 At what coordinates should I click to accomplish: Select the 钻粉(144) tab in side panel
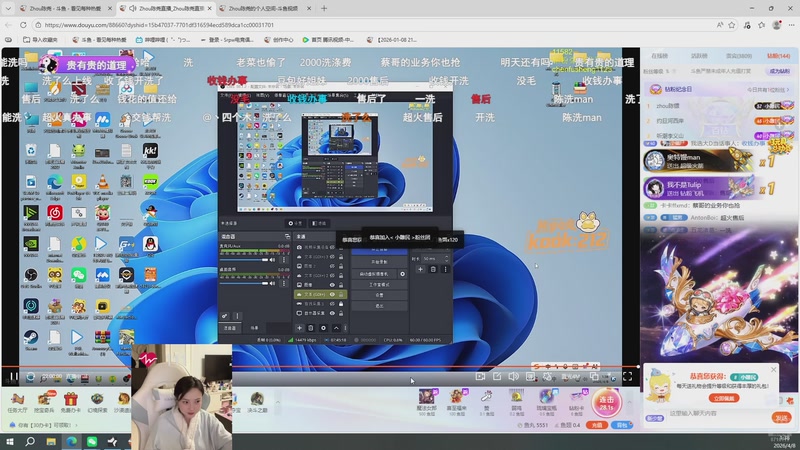[x=779, y=56]
